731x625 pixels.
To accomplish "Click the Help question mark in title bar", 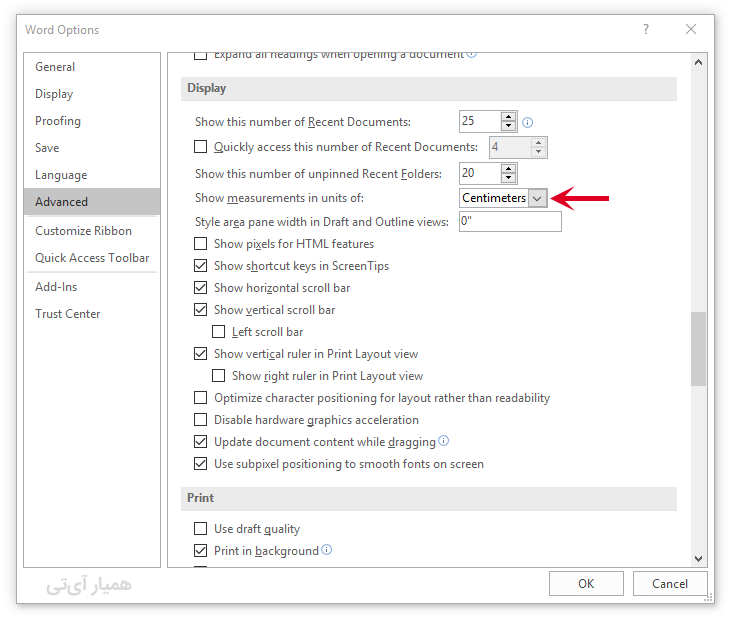I will point(646,29).
